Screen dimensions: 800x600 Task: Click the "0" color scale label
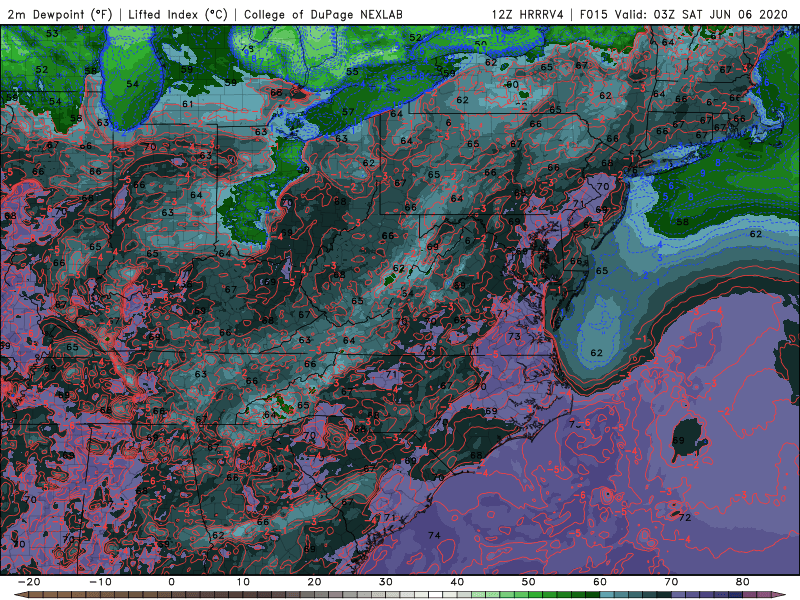[x=171, y=582]
